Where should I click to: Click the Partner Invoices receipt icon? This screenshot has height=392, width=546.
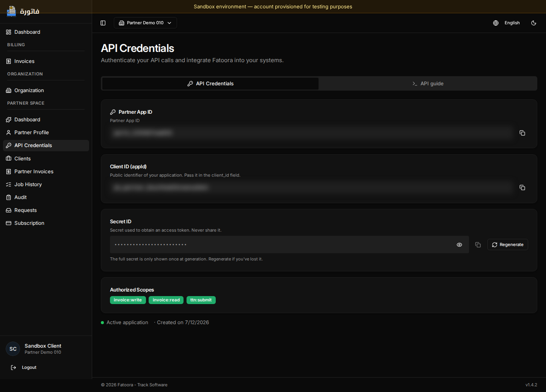[x=9, y=171]
